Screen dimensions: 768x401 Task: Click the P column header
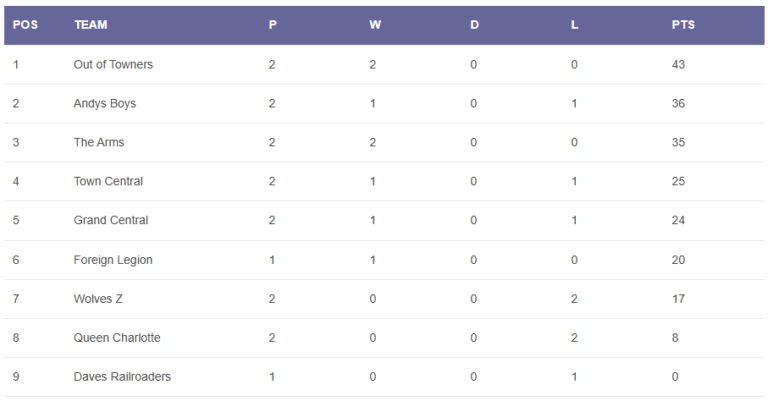tap(273, 25)
